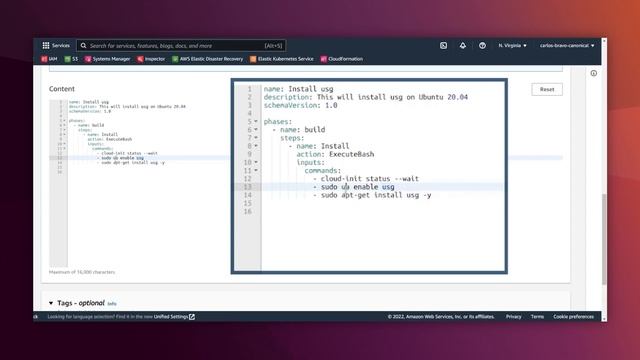Open the S3 bookmark
Viewport: 640px width, 360px height.
pos(71,59)
